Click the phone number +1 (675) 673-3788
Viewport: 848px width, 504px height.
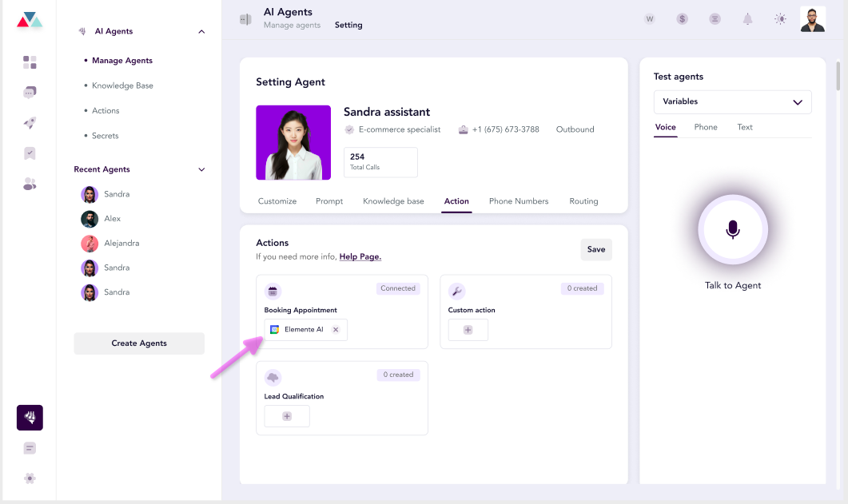tap(505, 129)
